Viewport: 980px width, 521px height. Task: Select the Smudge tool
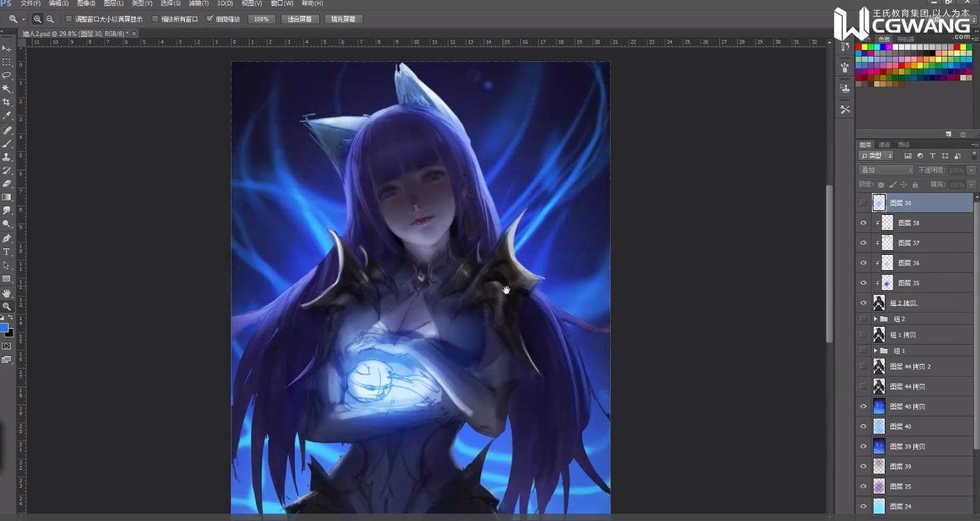7,211
